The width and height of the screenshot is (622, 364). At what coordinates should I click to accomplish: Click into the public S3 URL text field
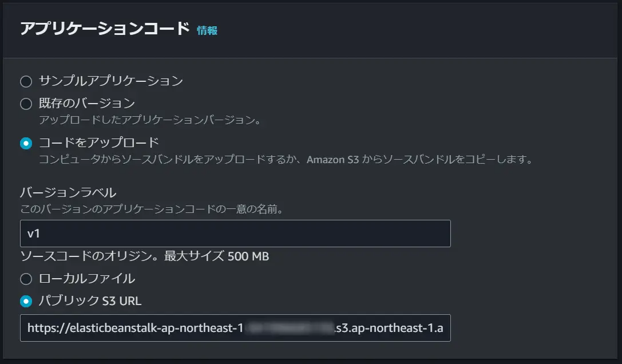click(235, 328)
